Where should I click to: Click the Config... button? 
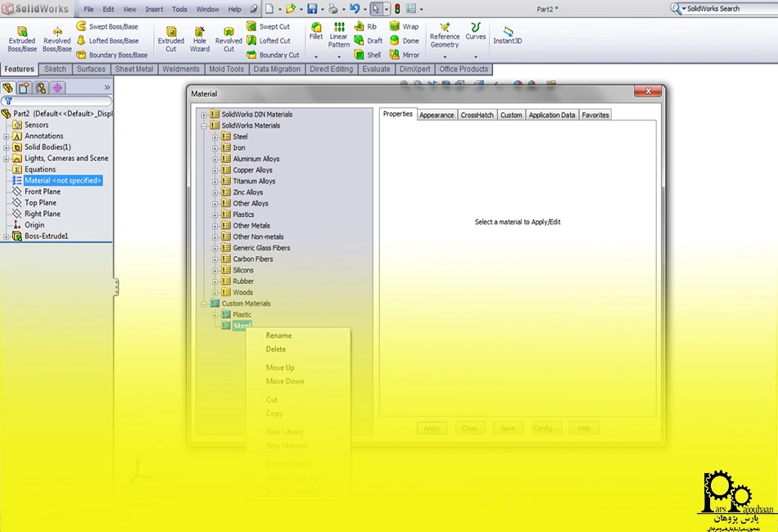[545, 428]
